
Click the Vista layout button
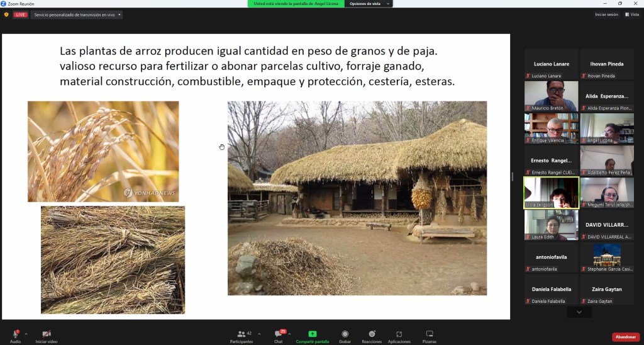click(632, 14)
